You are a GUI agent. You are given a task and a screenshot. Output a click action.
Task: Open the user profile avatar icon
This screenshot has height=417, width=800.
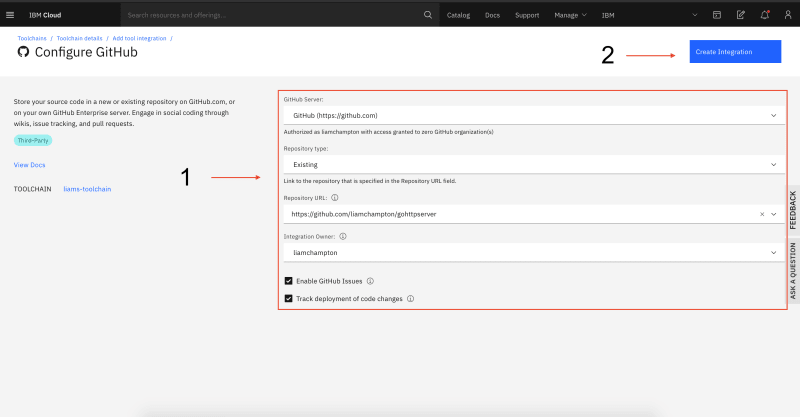click(x=788, y=15)
